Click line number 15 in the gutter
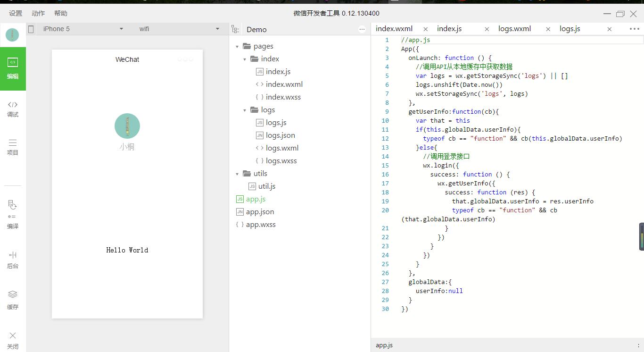Image resolution: width=644 pixels, height=352 pixels. pos(386,166)
